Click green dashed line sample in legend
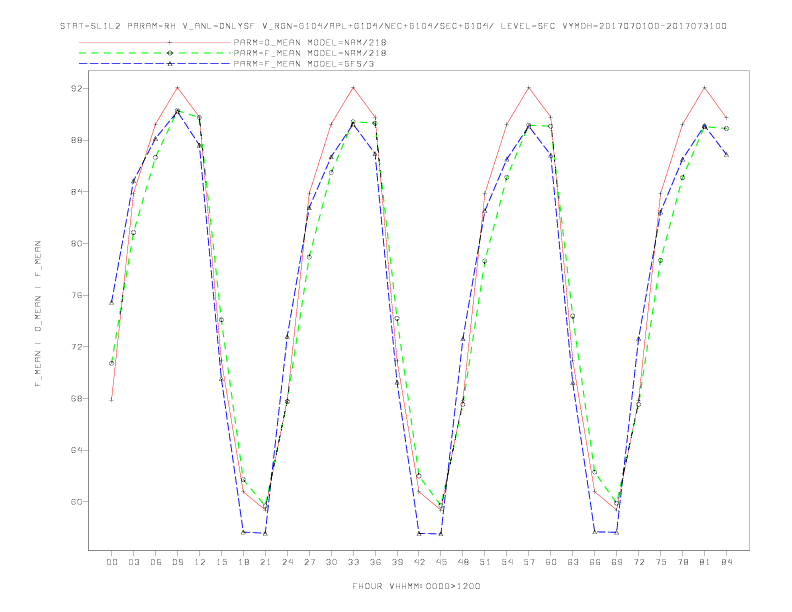 coord(155,53)
